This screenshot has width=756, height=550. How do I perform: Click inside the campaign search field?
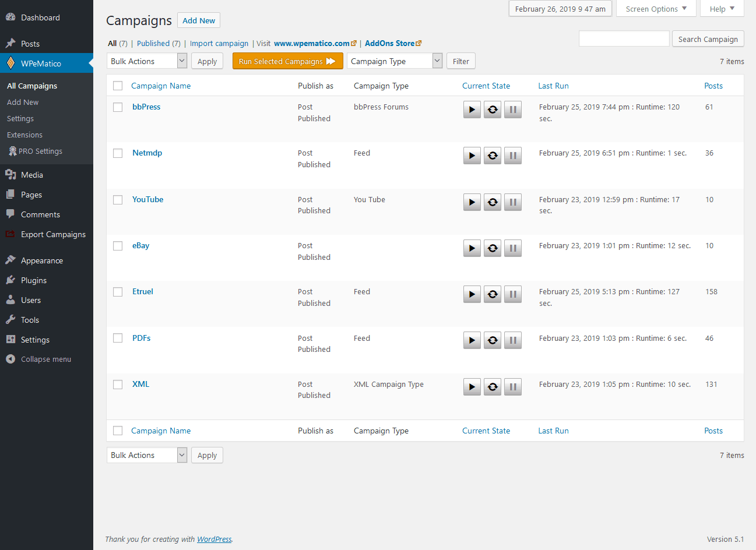click(x=624, y=38)
